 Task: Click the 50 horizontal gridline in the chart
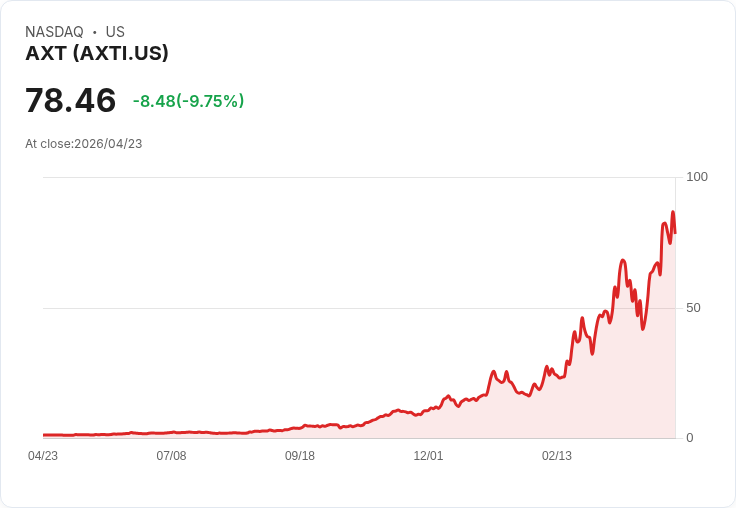[x=329, y=308]
